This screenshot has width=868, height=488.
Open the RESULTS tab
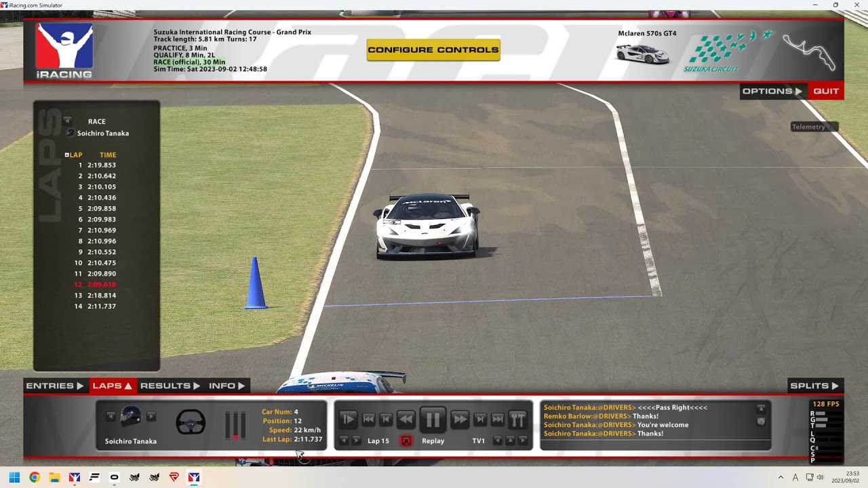point(170,386)
